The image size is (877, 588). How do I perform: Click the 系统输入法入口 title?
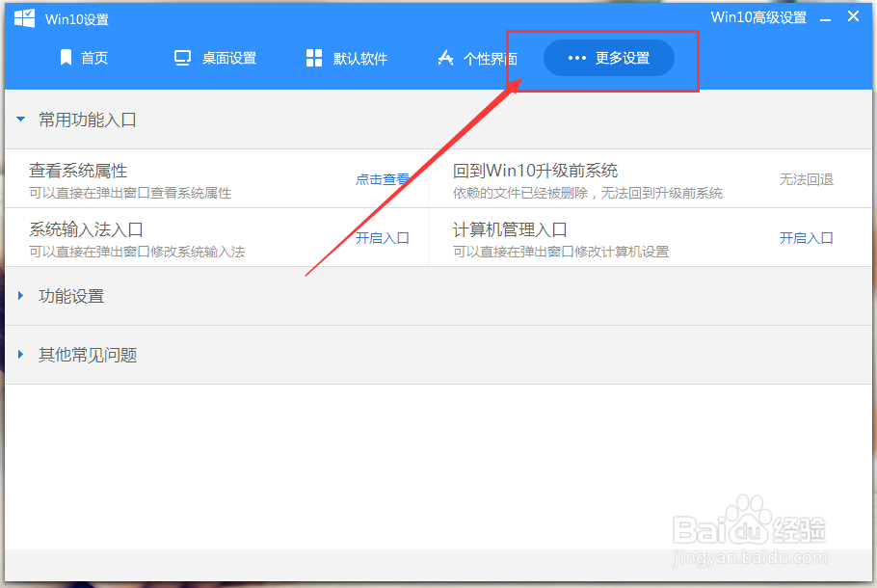click(x=86, y=229)
